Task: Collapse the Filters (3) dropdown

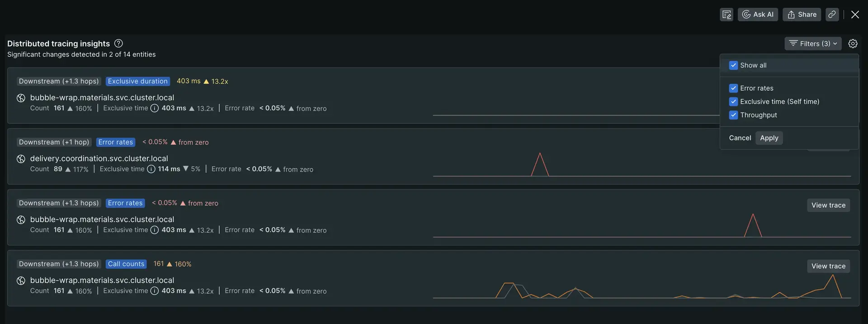Action: tap(813, 43)
